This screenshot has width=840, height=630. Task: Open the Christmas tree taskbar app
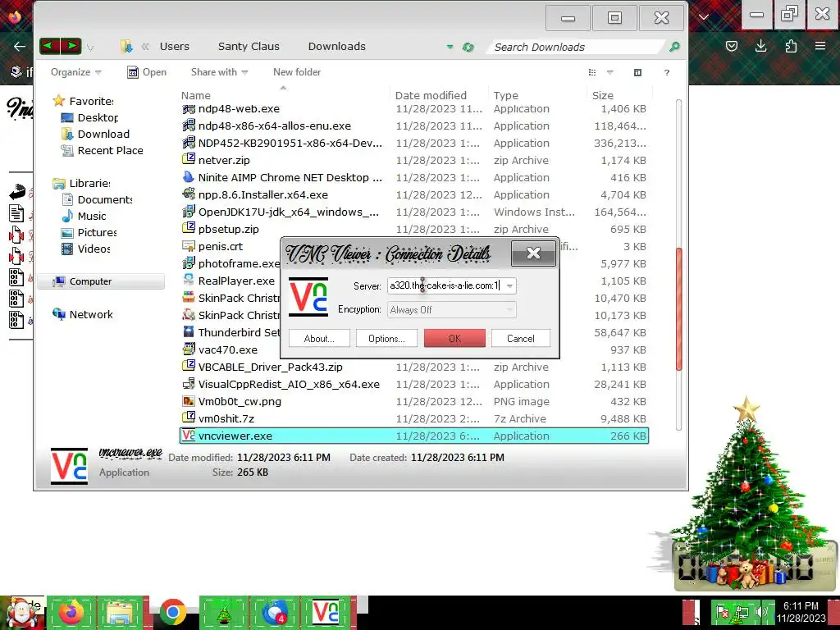click(223, 612)
